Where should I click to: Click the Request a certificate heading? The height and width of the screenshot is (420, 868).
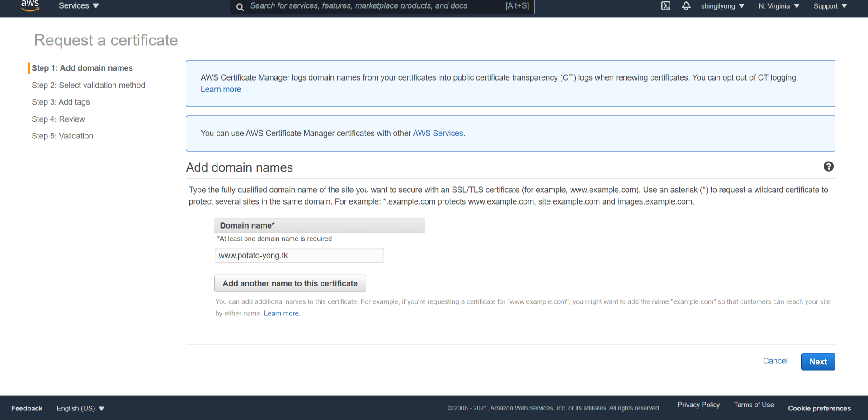(x=106, y=40)
